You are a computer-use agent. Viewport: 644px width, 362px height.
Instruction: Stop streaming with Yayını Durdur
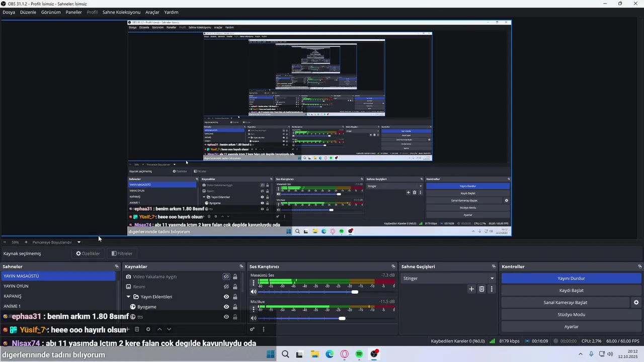(571, 279)
